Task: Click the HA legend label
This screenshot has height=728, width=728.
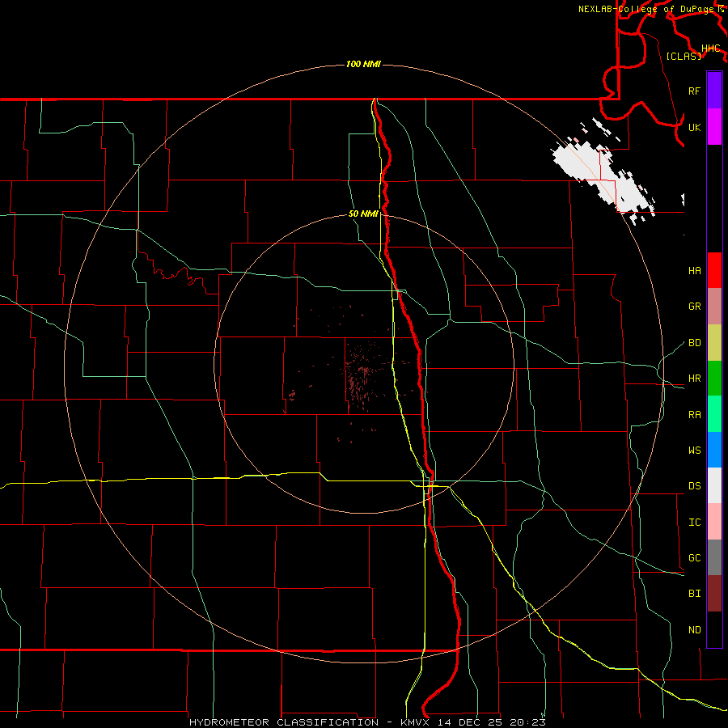Action: point(694,270)
